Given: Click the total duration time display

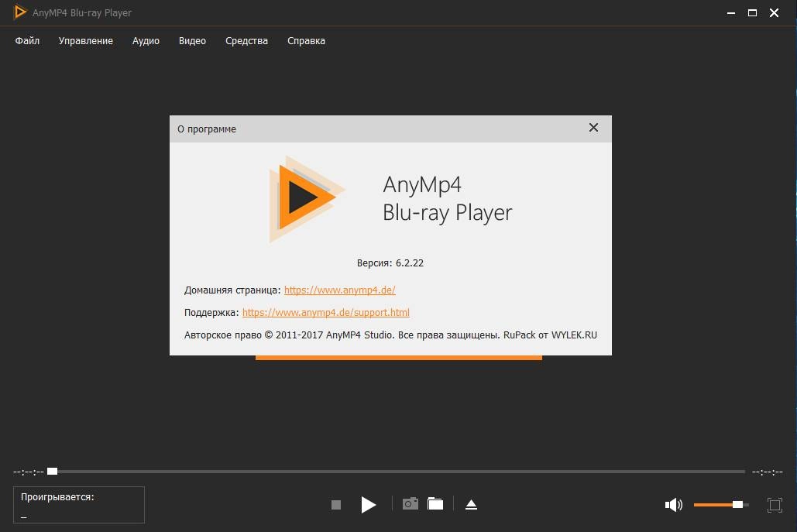Looking at the screenshot, I should 768,472.
